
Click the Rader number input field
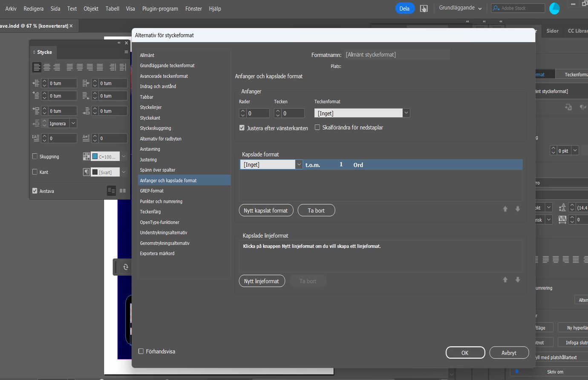pyautogui.click(x=258, y=113)
